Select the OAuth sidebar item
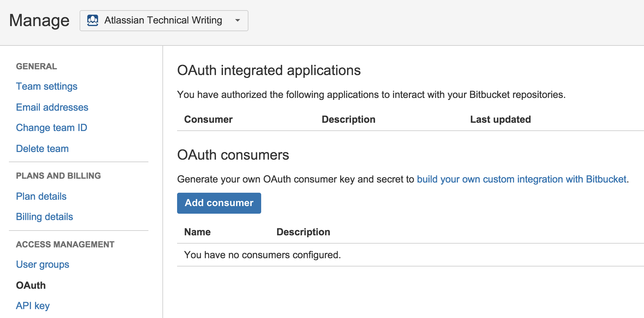 click(31, 285)
